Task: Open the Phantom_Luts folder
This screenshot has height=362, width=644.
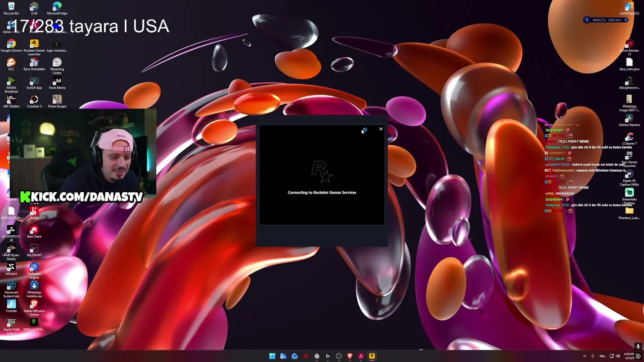Action: coord(629,213)
